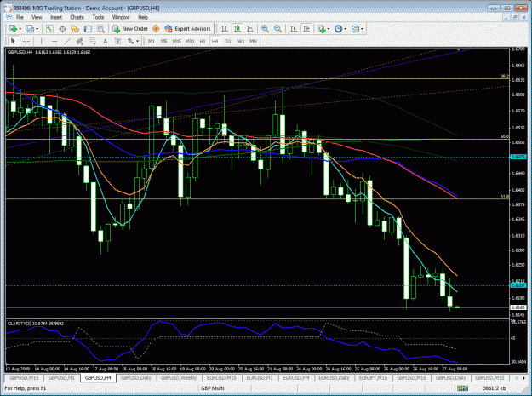Click the Zoom In magnifier
This screenshot has height=396, width=532.
click(x=265, y=29)
